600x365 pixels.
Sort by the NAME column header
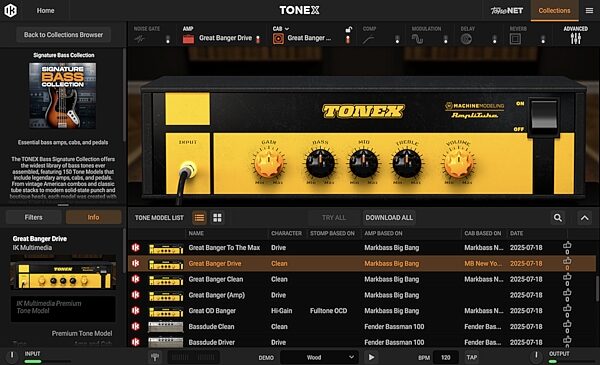click(x=196, y=233)
